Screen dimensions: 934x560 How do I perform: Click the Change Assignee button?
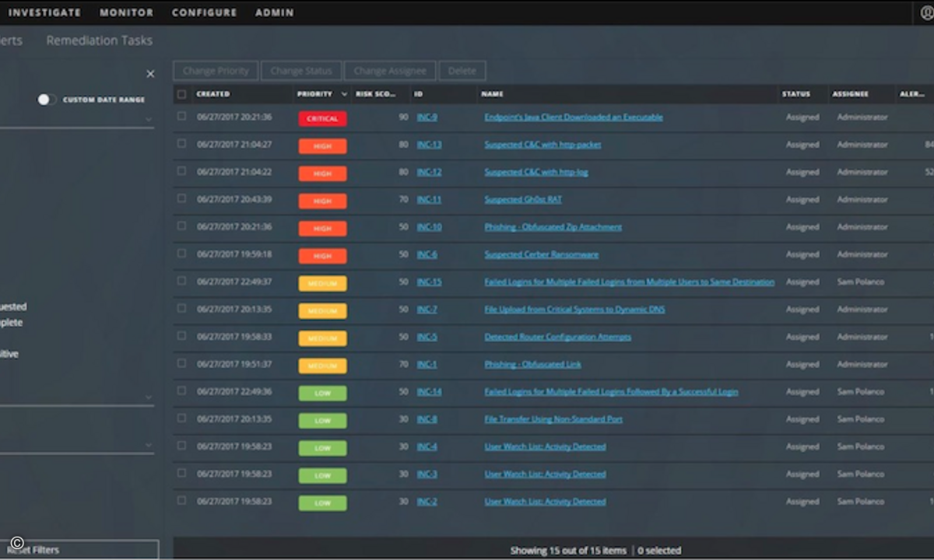(x=390, y=71)
